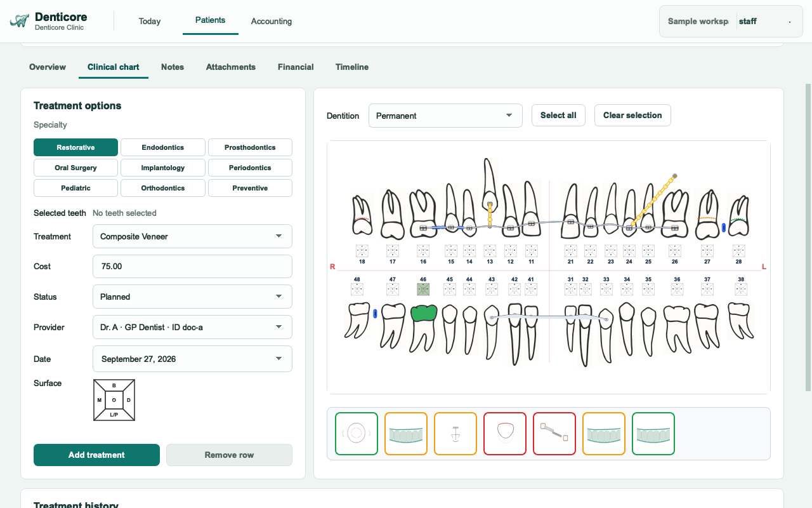Viewport: 812px width, 508px height.
Task: Select lower tooth 38 drawing
Action: tap(740, 320)
